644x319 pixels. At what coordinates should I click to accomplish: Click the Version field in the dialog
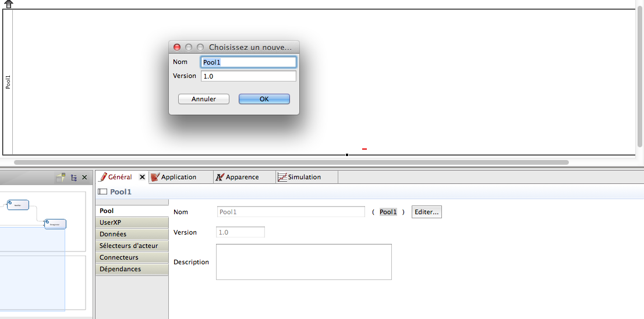pos(248,76)
